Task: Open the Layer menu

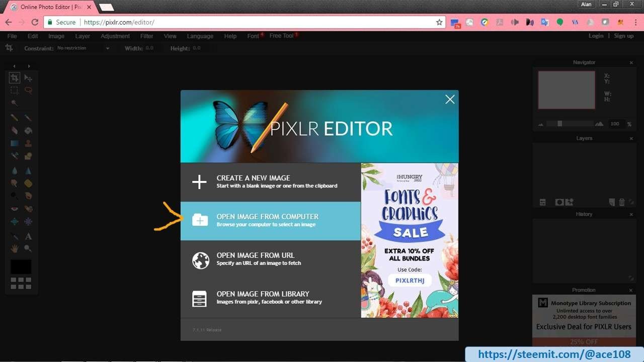Action: coord(83,36)
